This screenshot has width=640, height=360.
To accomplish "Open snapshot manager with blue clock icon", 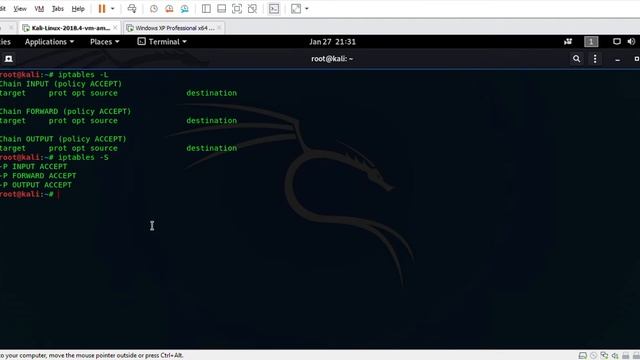I will coord(184,9).
